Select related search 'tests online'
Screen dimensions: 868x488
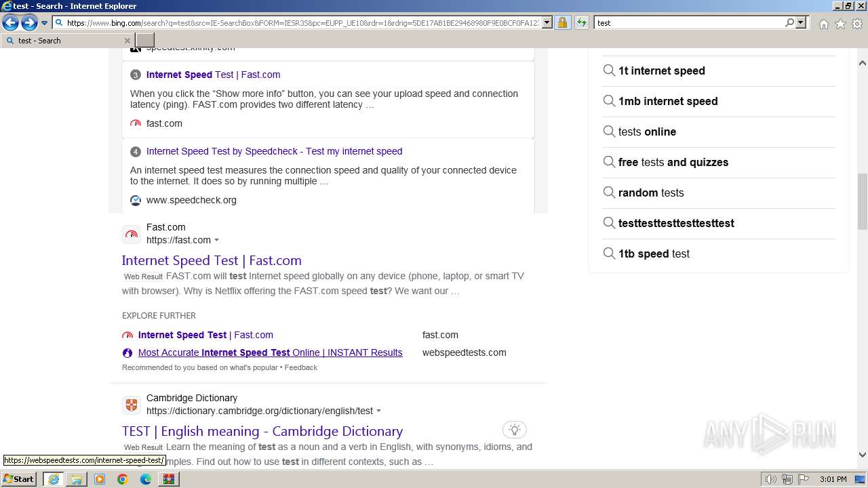coord(719,131)
